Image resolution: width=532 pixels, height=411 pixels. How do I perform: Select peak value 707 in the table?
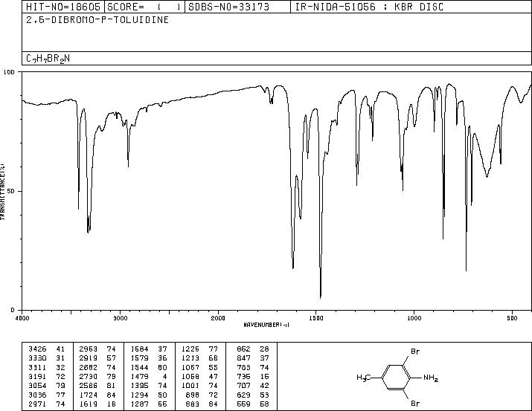(243, 386)
